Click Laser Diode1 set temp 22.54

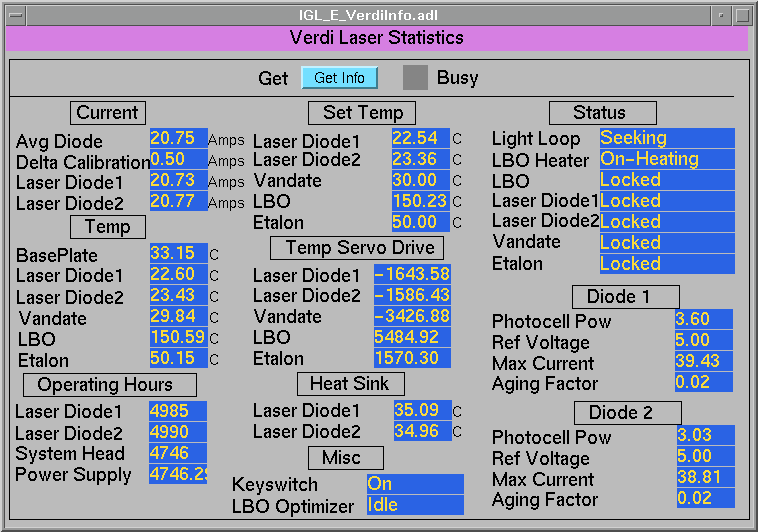(x=421, y=138)
